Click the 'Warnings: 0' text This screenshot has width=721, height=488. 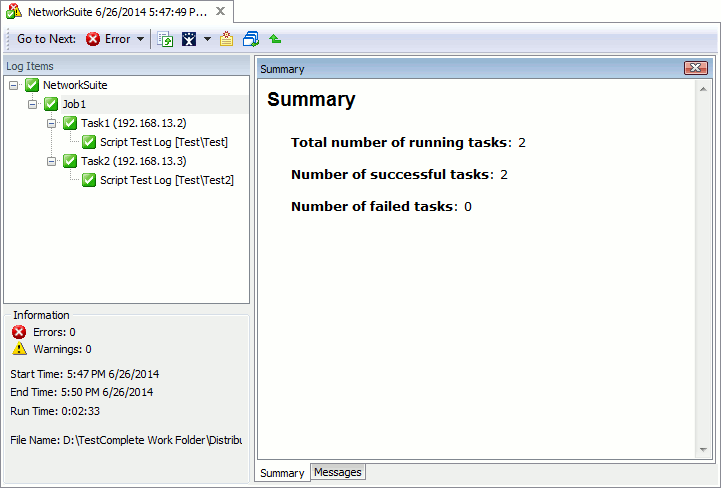pyautogui.click(x=62, y=350)
